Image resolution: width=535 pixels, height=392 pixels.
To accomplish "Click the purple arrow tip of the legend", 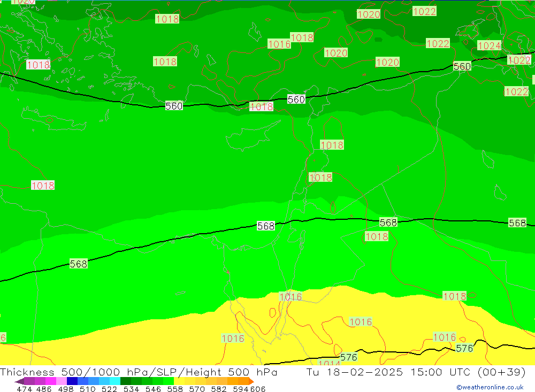I will click(19, 381).
